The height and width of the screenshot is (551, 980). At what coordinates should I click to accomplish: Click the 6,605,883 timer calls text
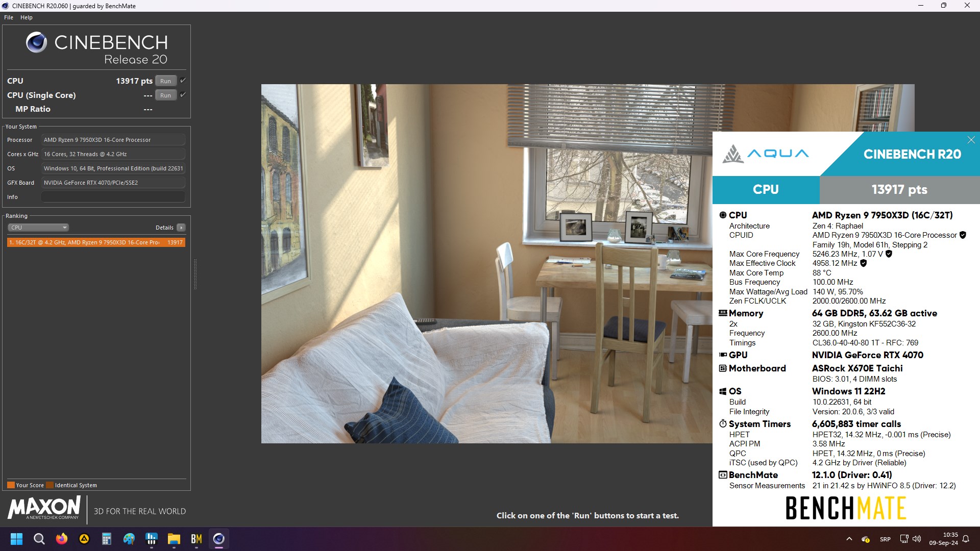[x=856, y=424]
